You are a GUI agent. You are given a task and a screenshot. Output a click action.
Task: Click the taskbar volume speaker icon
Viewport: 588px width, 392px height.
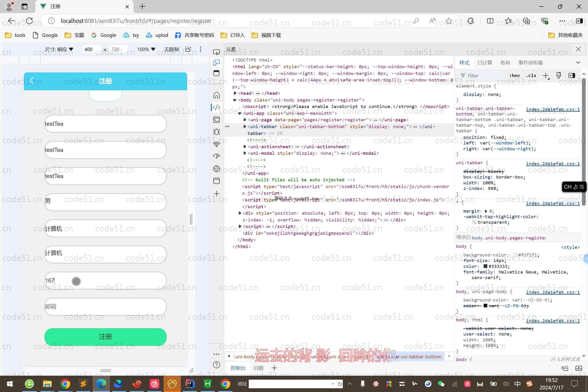[x=506, y=384]
